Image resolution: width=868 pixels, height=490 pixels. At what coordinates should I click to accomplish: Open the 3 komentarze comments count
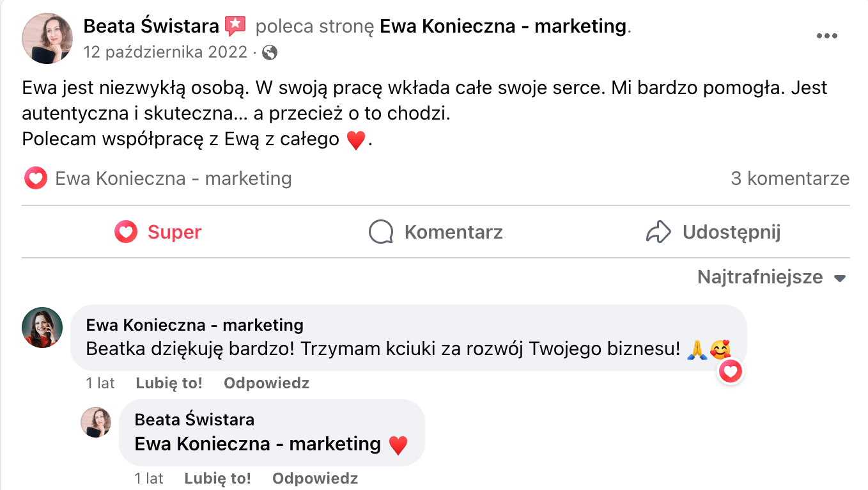(789, 178)
